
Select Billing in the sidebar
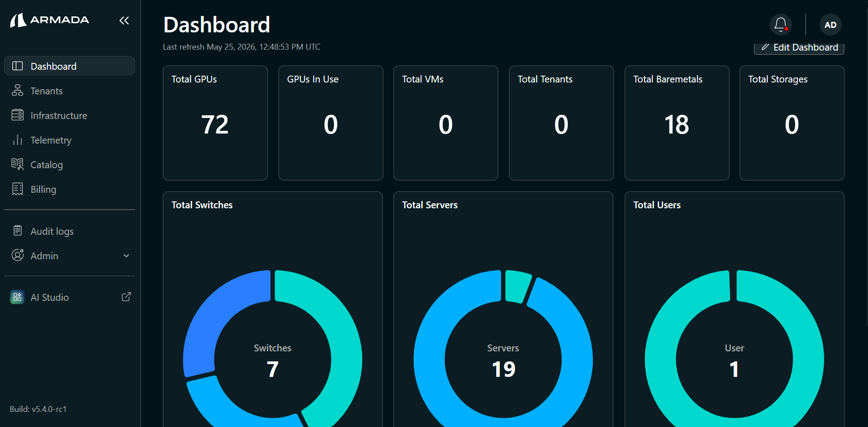(69, 189)
